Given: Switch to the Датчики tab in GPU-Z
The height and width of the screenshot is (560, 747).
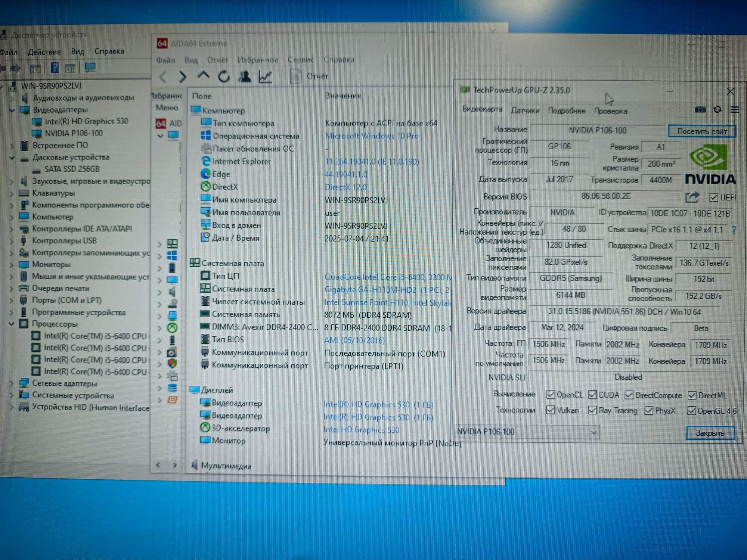Looking at the screenshot, I should (525, 111).
